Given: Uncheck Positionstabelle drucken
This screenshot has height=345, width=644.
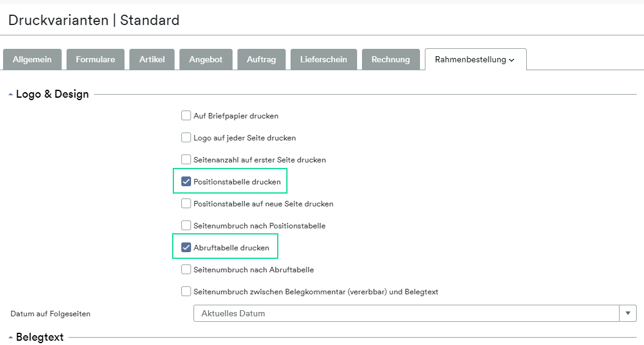Looking at the screenshot, I should pos(186,181).
